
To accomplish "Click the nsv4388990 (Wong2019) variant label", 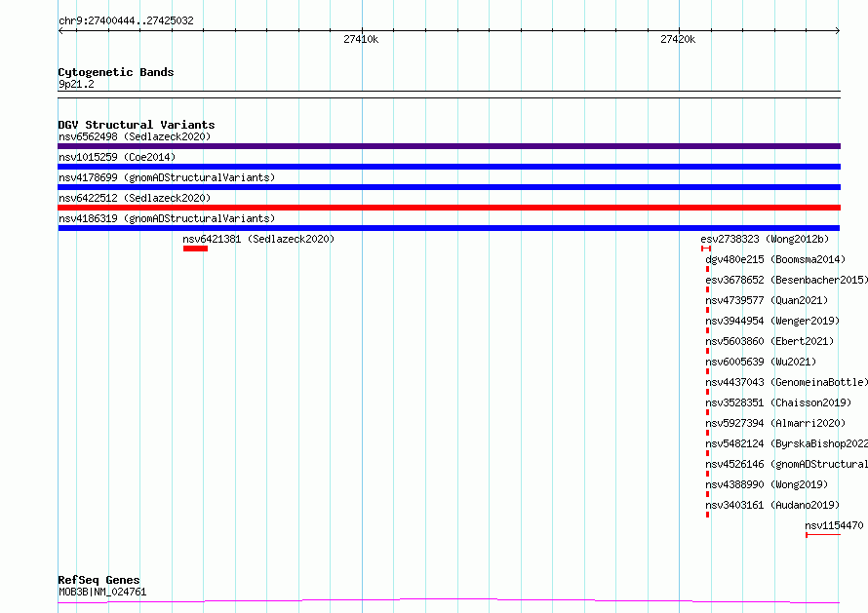I will tap(767, 484).
